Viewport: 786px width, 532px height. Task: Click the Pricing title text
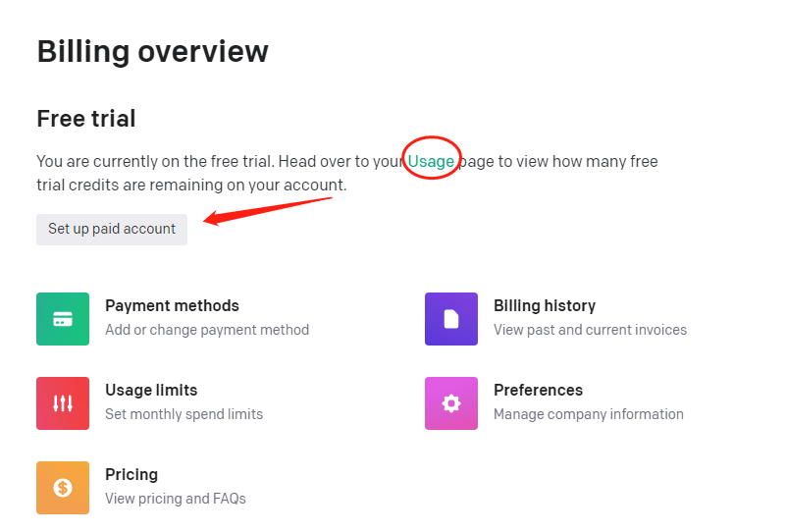click(x=131, y=475)
